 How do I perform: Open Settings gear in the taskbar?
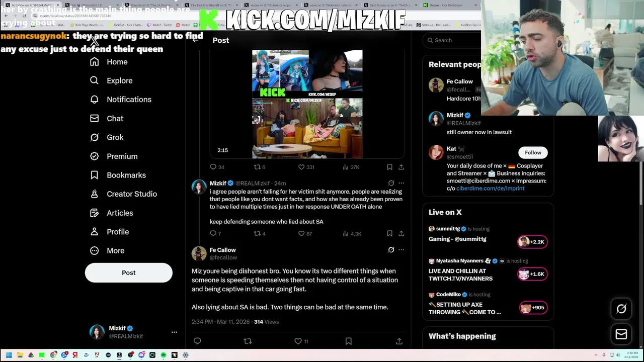[186, 355]
